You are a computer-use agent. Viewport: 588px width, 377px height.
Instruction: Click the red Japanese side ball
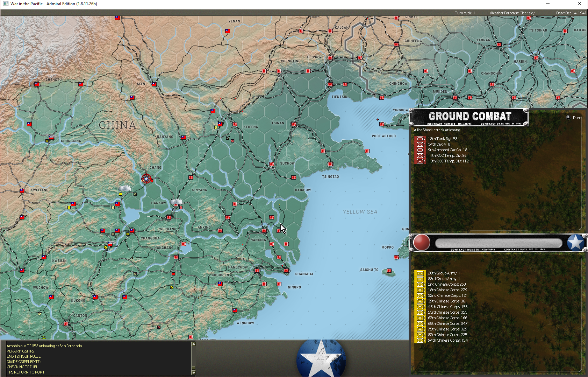click(422, 243)
